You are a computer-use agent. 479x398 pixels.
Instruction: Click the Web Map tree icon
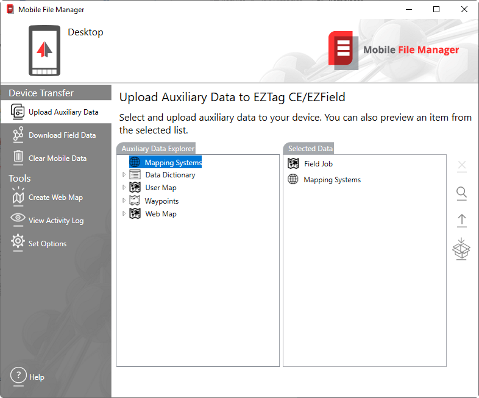point(135,213)
